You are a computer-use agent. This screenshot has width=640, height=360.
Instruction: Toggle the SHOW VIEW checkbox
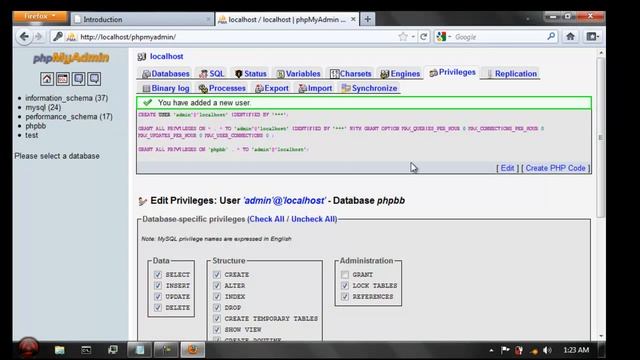[x=217, y=330]
